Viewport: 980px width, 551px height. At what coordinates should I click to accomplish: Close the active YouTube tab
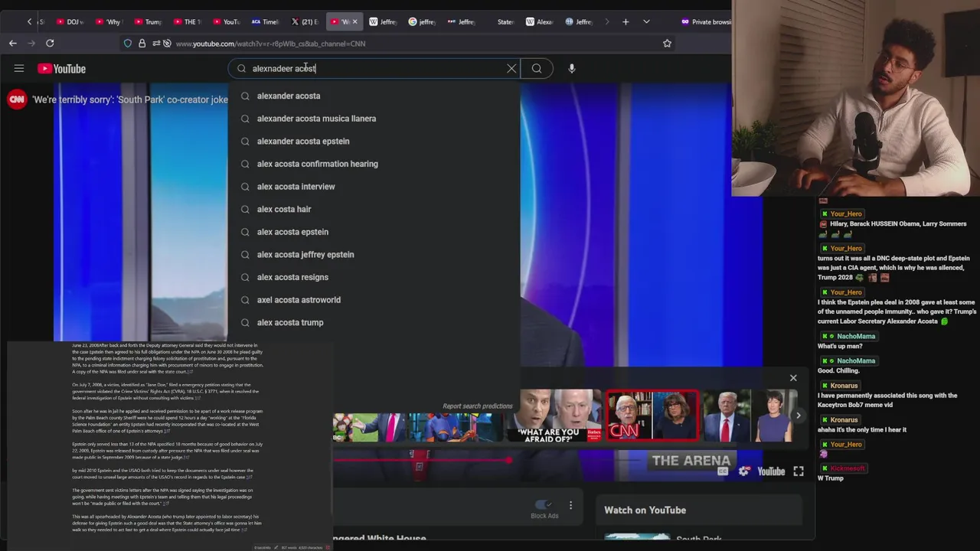(x=354, y=21)
